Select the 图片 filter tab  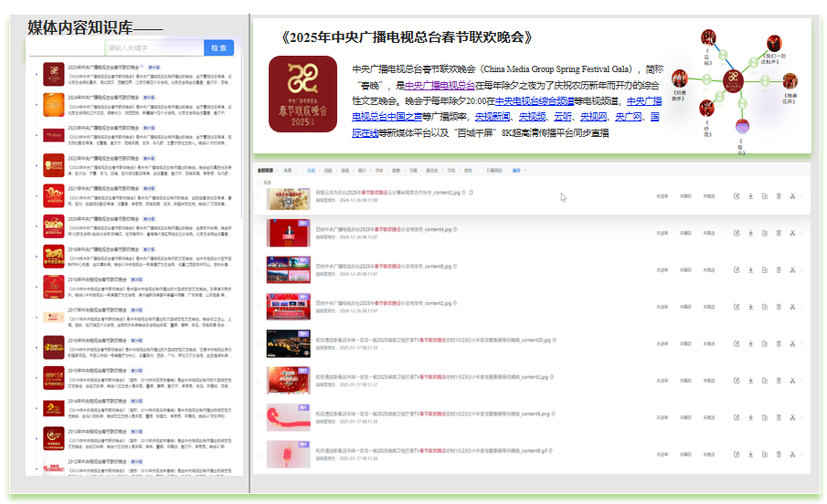pos(362,171)
